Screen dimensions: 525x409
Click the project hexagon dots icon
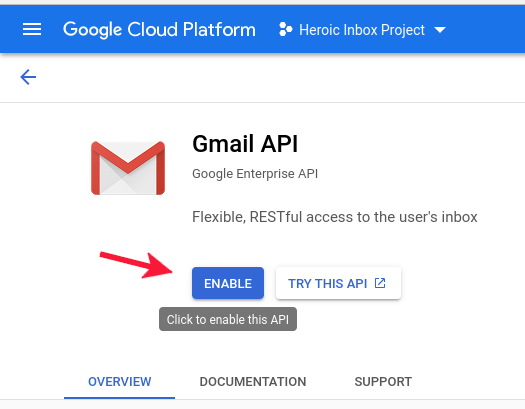286,29
